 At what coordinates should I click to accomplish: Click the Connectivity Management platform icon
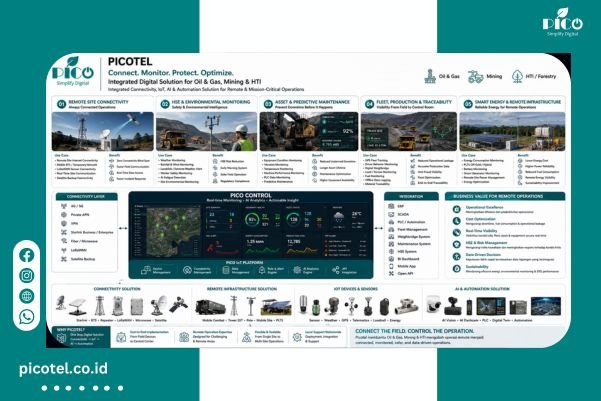[x=187, y=270]
